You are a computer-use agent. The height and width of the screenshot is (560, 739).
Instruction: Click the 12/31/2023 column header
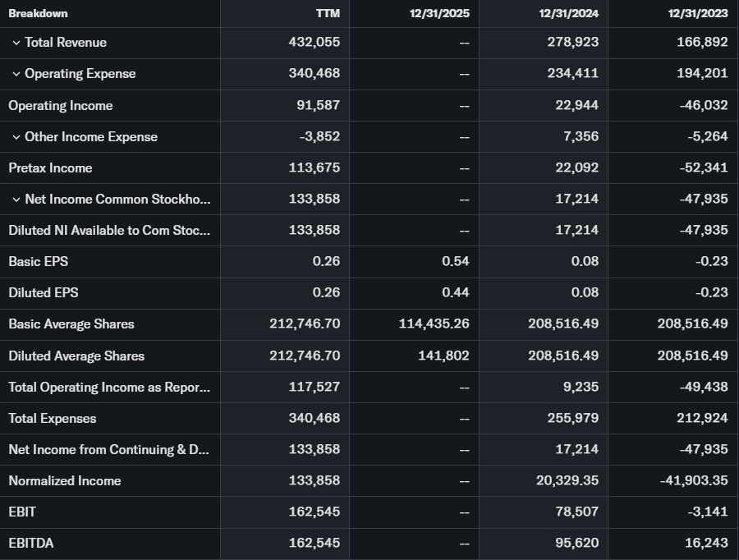697,13
